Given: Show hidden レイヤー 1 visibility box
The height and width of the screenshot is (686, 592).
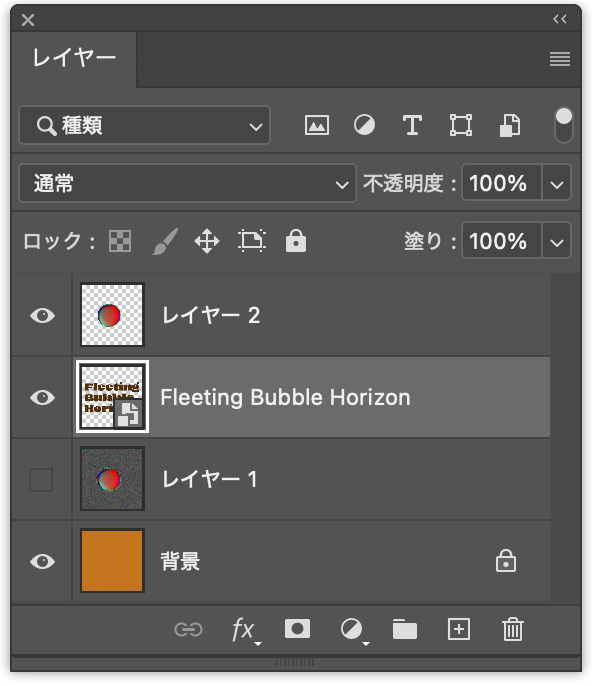Looking at the screenshot, I should pos(41,480).
